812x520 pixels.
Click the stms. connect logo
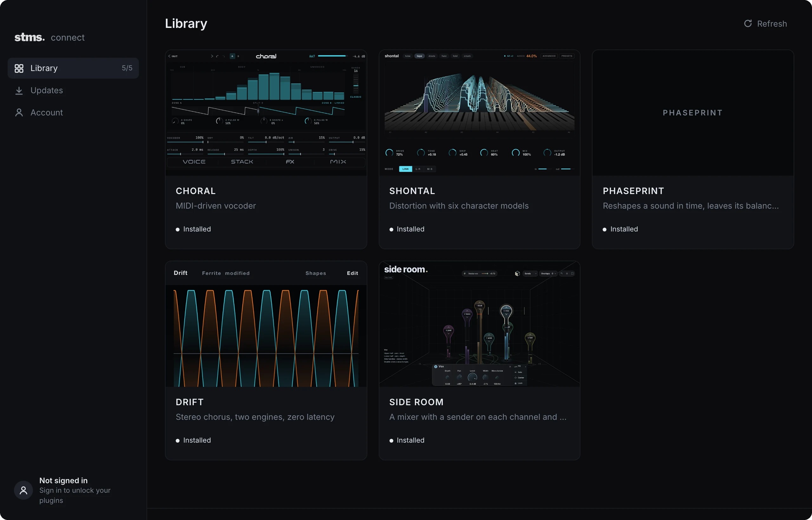(x=50, y=37)
